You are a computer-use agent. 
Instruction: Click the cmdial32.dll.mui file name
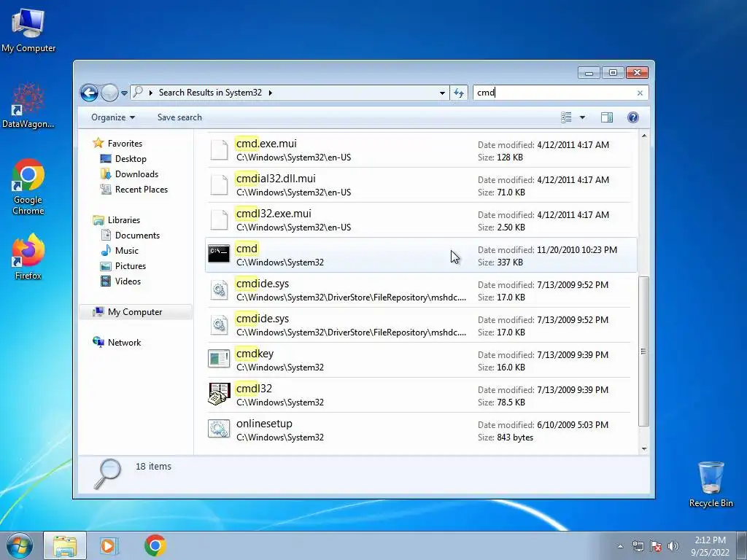click(x=276, y=179)
